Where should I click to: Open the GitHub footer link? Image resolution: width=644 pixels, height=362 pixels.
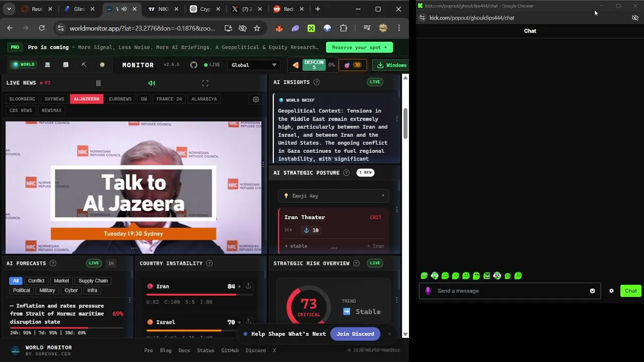[230, 350]
